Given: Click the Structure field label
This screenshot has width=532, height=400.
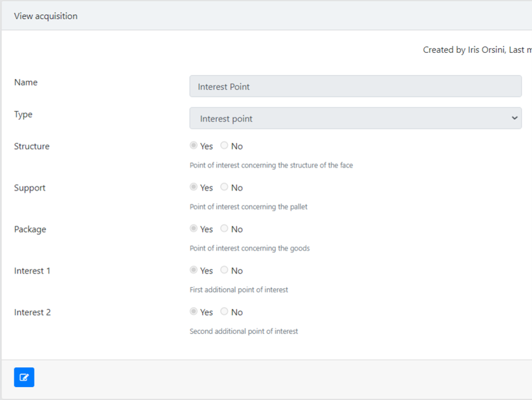Looking at the screenshot, I should [32, 146].
